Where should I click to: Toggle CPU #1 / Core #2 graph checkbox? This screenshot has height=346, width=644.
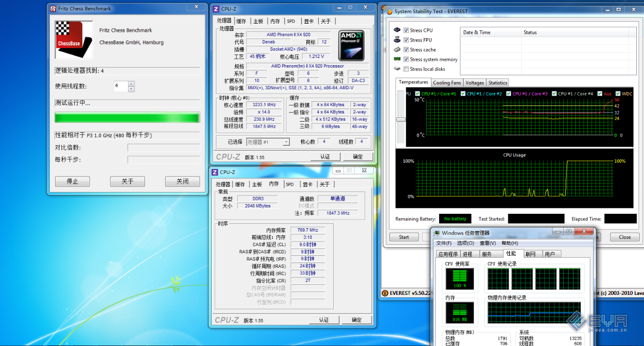463,94
